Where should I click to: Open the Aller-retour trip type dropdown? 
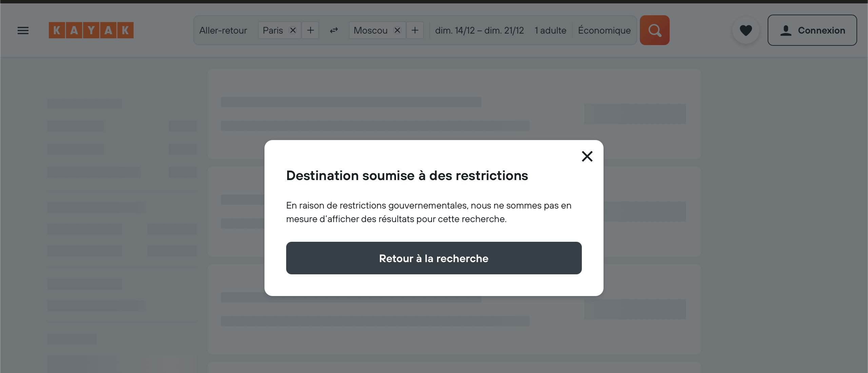(223, 30)
